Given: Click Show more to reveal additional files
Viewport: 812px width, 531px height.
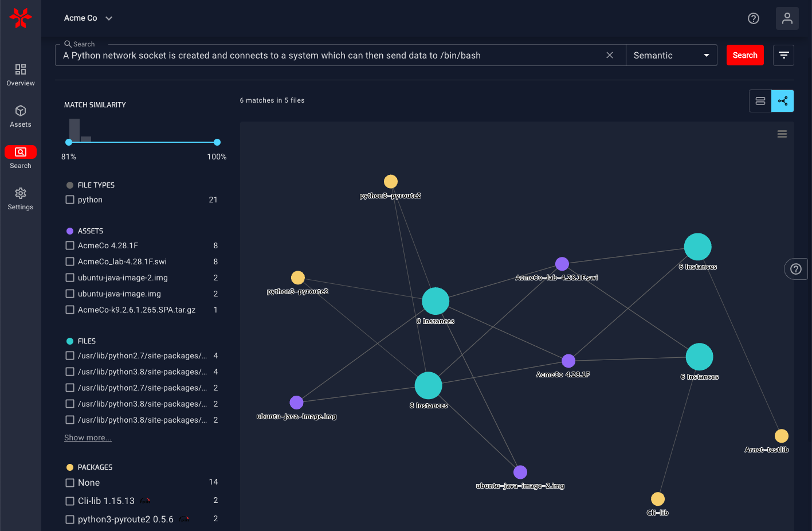Looking at the screenshot, I should (87, 437).
